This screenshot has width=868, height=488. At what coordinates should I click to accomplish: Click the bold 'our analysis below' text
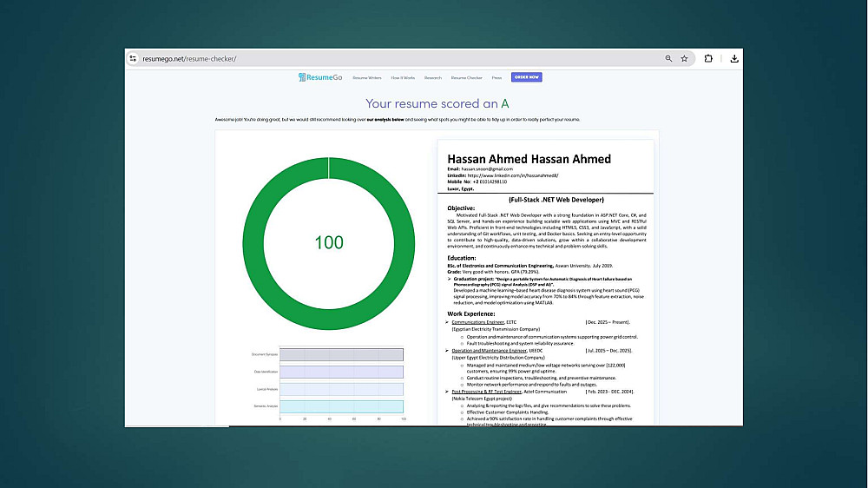point(385,119)
